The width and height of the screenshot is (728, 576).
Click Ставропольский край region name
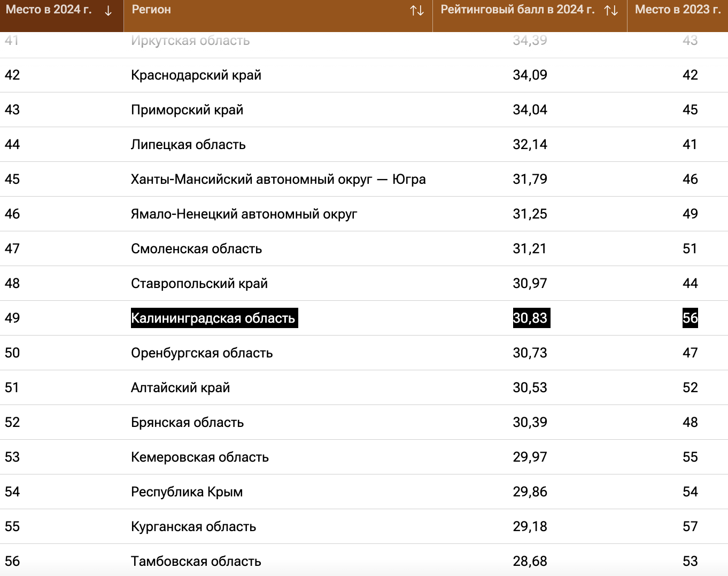tap(199, 283)
